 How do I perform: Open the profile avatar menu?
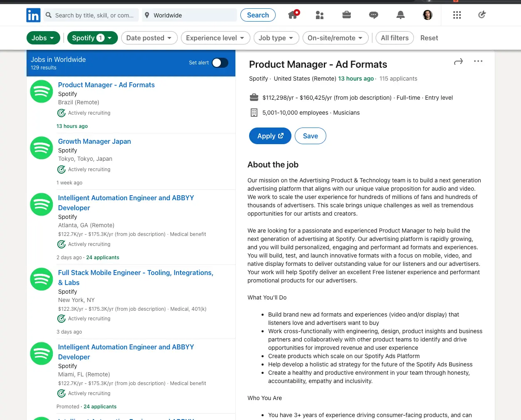[428, 15]
